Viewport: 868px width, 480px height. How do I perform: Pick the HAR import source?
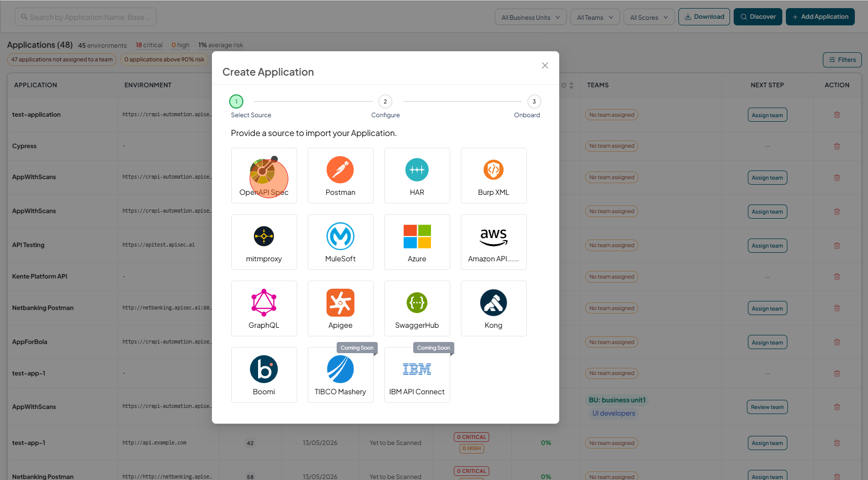point(417,176)
